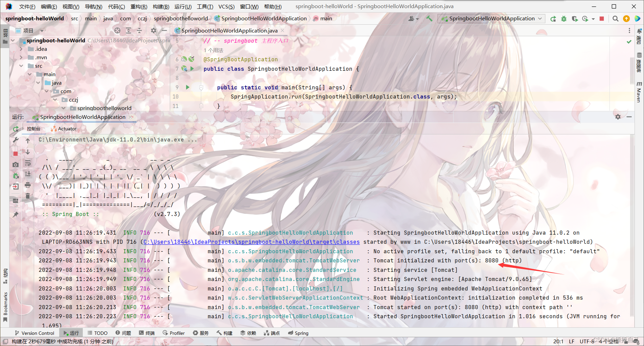Close the SpringbootHelloWorldApplication editor tab
644x346 pixels.
click(x=282, y=31)
